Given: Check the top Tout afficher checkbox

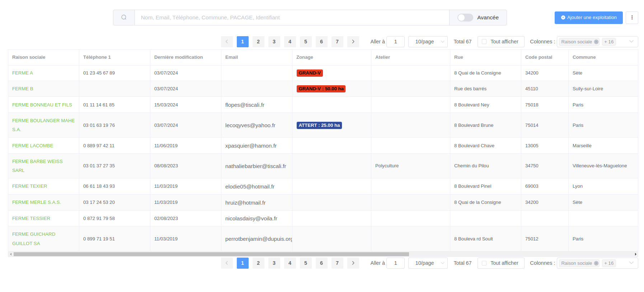Looking at the screenshot, I should click(x=484, y=42).
